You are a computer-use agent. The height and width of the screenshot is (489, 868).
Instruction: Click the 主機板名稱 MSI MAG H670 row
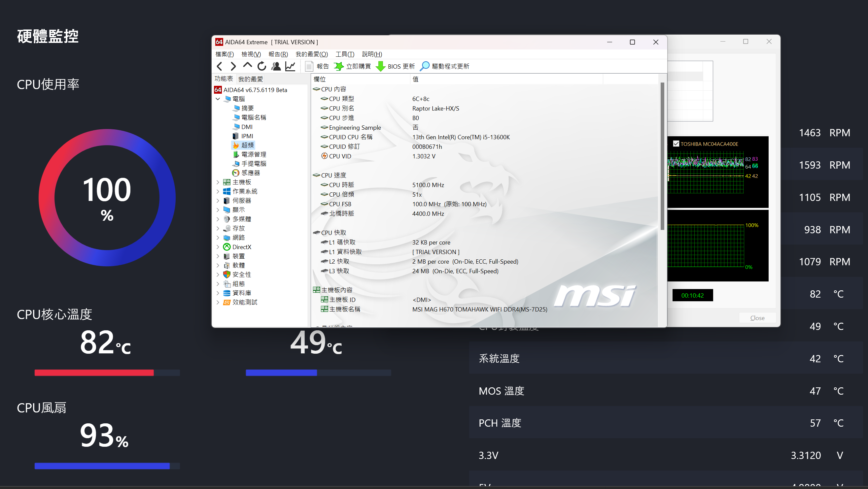click(x=485, y=309)
